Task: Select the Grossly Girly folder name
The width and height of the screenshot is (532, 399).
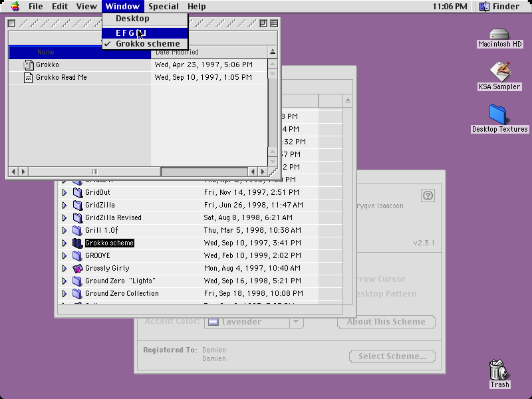Action: (107, 269)
